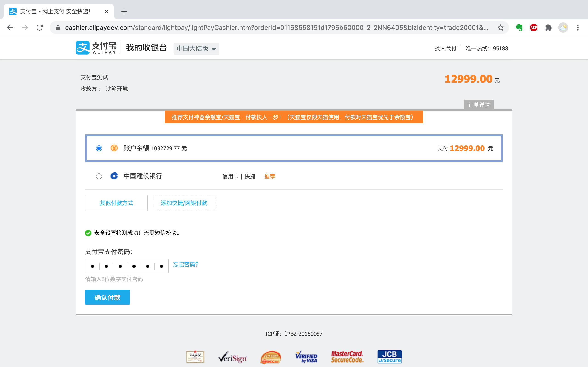The width and height of the screenshot is (588, 367).
Task: Select China Construction Bank payment option
Action: (x=99, y=176)
